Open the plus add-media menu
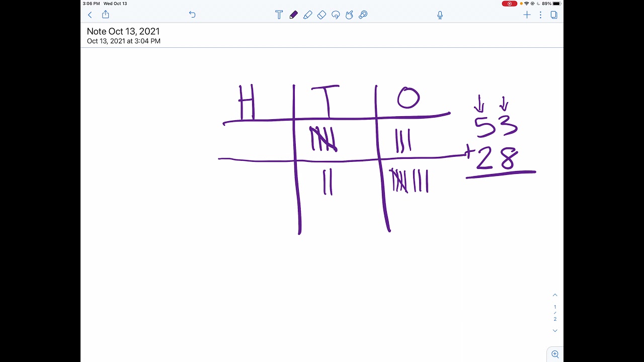The width and height of the screenshot is (644, 362). pos(527,15)
